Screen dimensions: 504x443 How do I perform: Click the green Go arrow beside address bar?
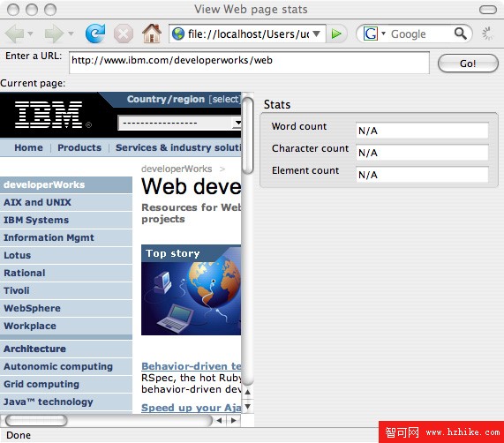click(336, 34)
